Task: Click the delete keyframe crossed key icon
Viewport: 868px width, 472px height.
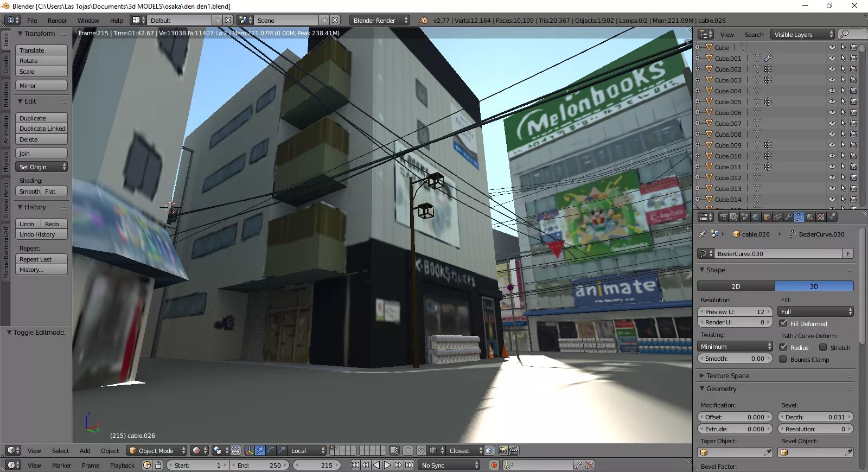Action: 589,465
